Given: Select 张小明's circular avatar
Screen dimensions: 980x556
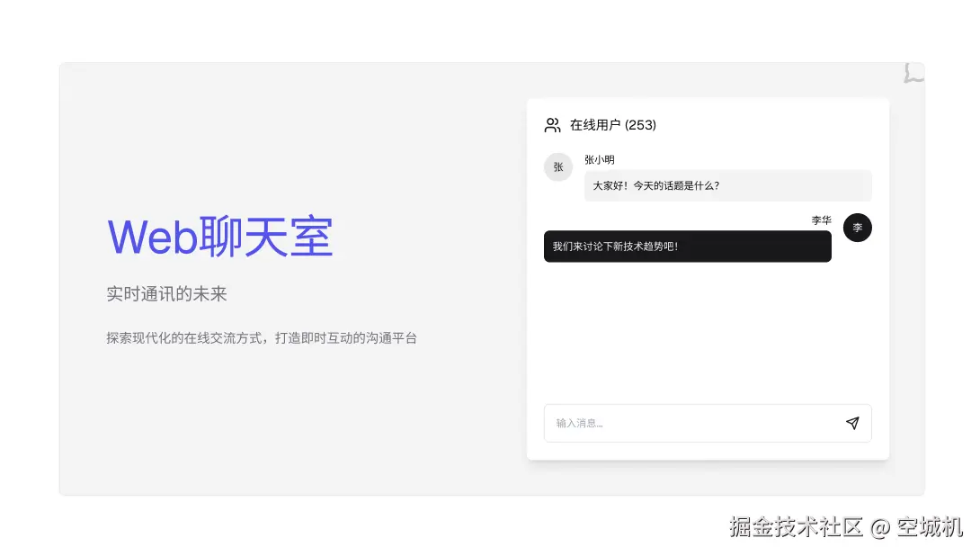Looking at the screenshot, I should pyautogui.click(x=557, y=166).
